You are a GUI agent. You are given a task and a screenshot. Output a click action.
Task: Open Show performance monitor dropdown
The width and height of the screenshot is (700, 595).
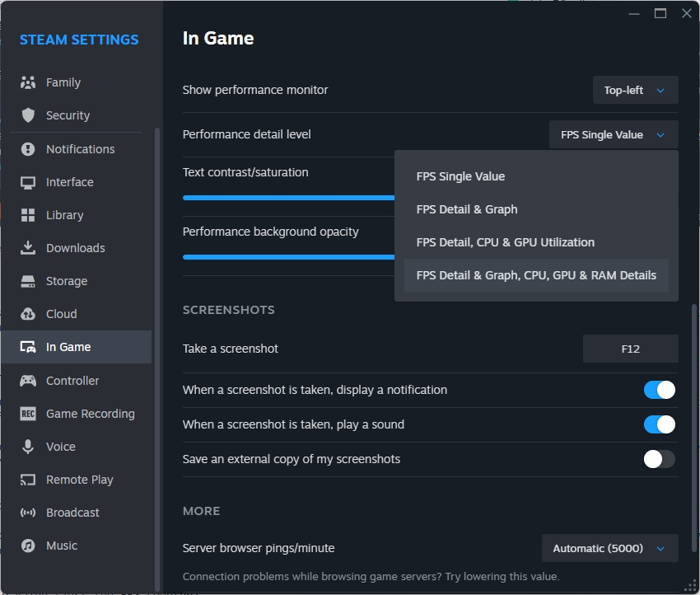(635, 90)
